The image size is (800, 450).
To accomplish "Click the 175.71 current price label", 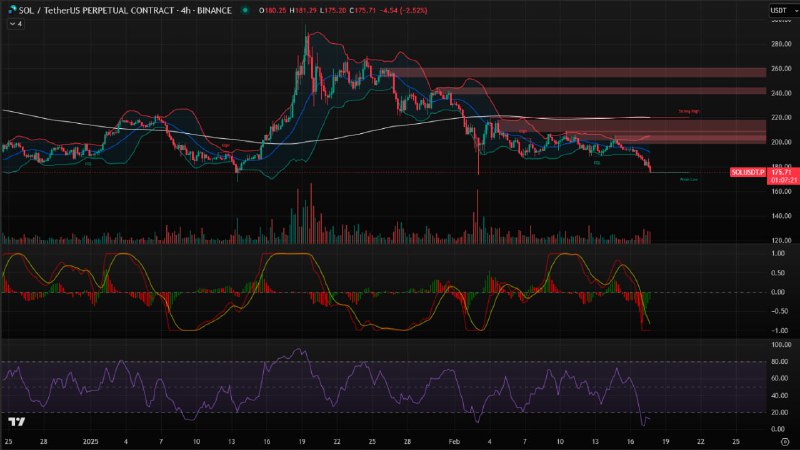I will point(783,172).
